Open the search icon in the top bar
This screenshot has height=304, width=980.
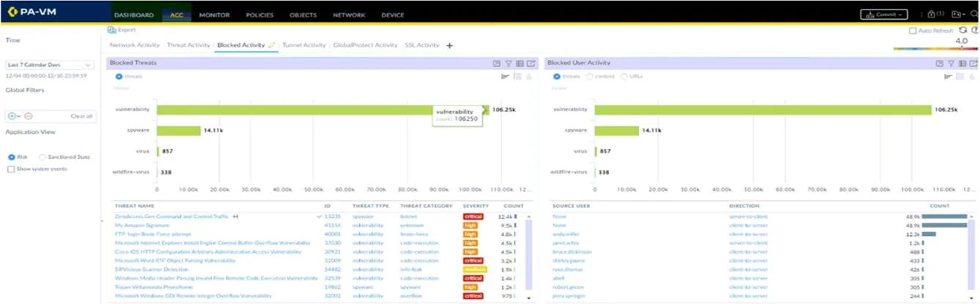pyautogui.click(x=974, y=14)
